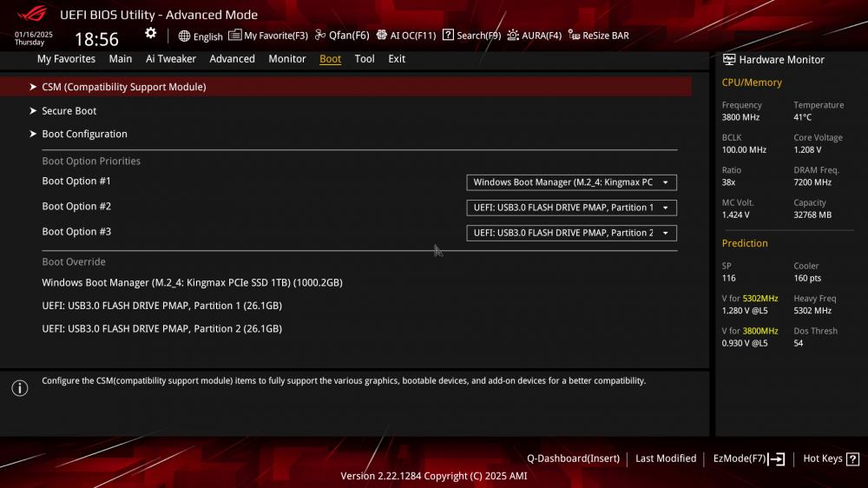Open AURA(F4) lighting icon
The width and height of the screenshot is (868, 488).
point(513,35)
